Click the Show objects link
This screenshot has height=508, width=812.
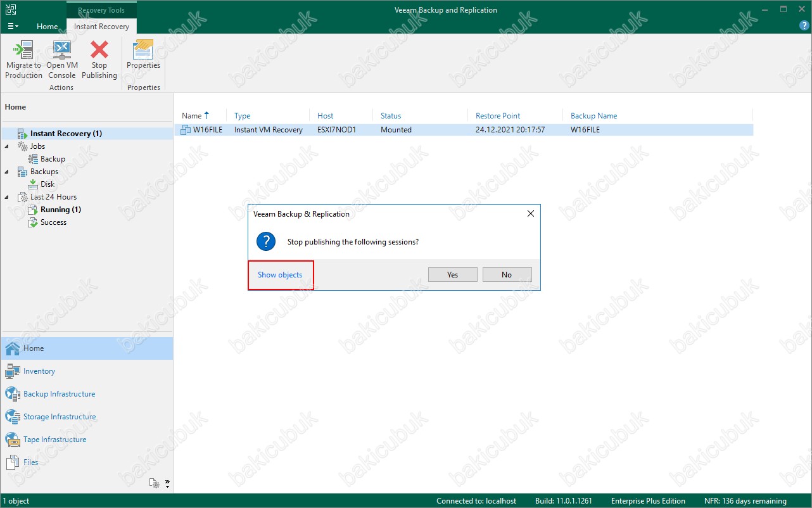(x=280, y=275)
